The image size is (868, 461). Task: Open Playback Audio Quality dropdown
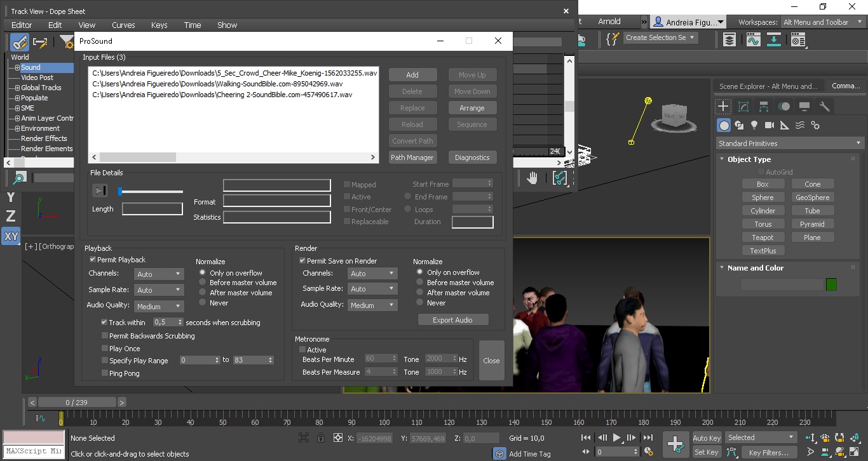click(159, 306)
